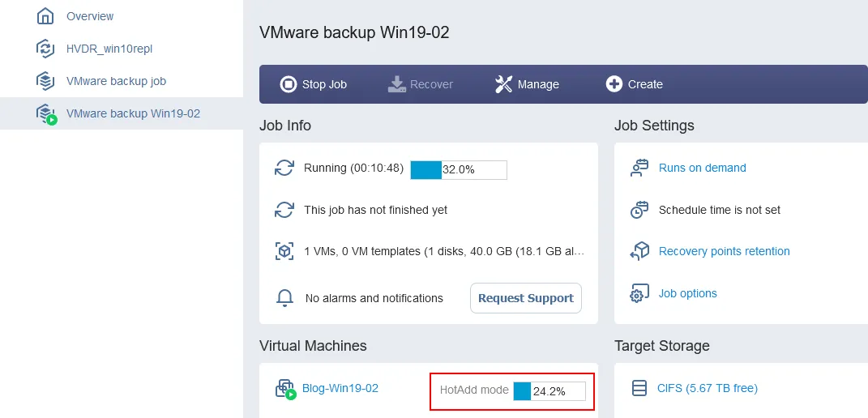The image size is (868, 418).
Task: Click the Overview home icon in sidebar
Action: click(46, 16)
